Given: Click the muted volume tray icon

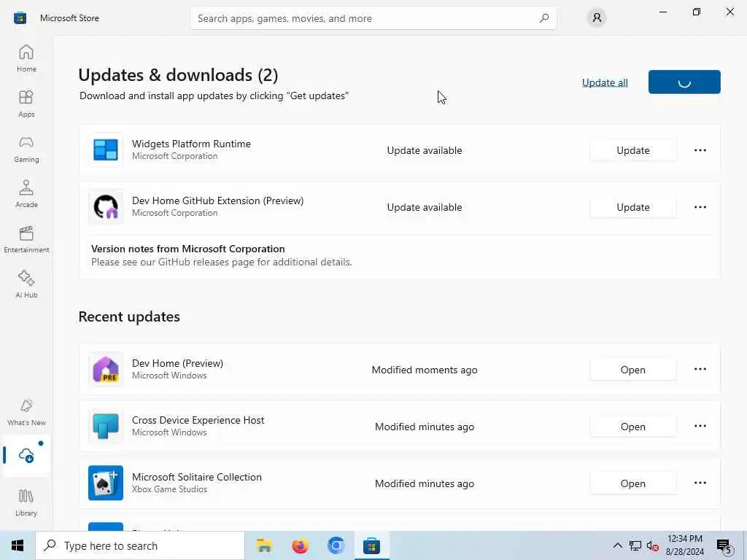Looking at the screenshot, I should click(x=653, y=545).
